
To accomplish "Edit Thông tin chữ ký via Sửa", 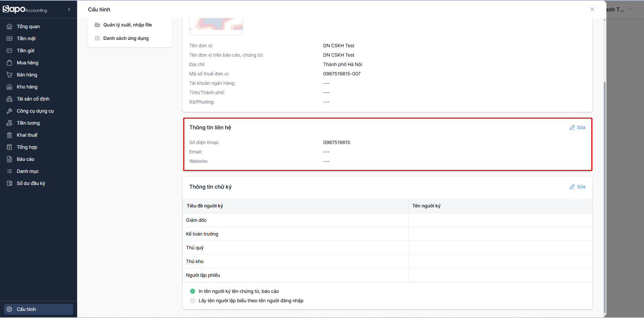I will (578, 187).
